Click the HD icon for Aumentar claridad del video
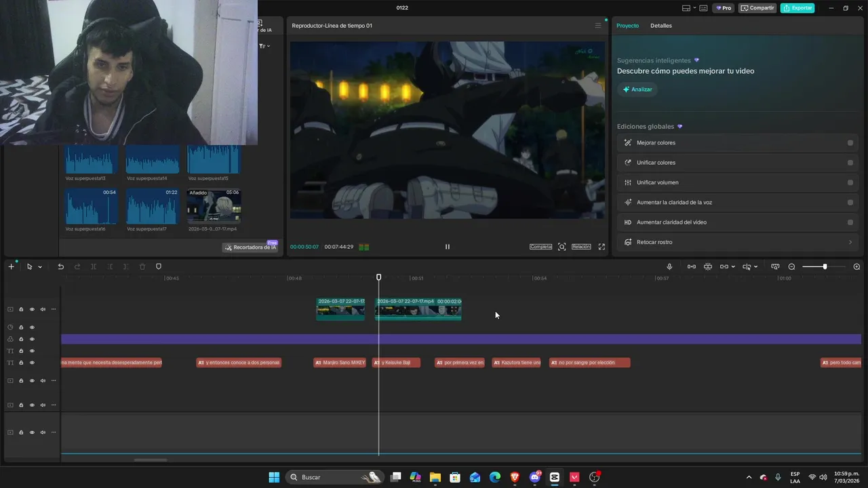This screenshot has height=488, width=868. coord(628,222)
